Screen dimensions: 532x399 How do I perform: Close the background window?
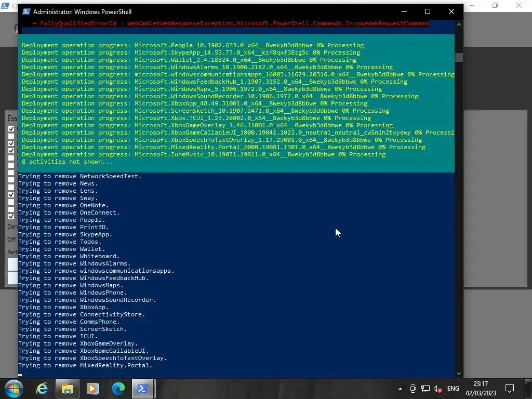[519, 5]
